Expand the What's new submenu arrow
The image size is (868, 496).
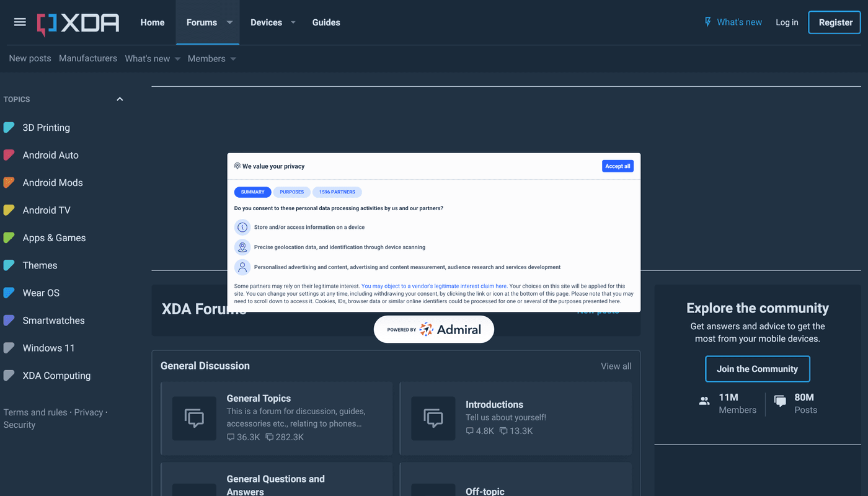tap(177, 59)
